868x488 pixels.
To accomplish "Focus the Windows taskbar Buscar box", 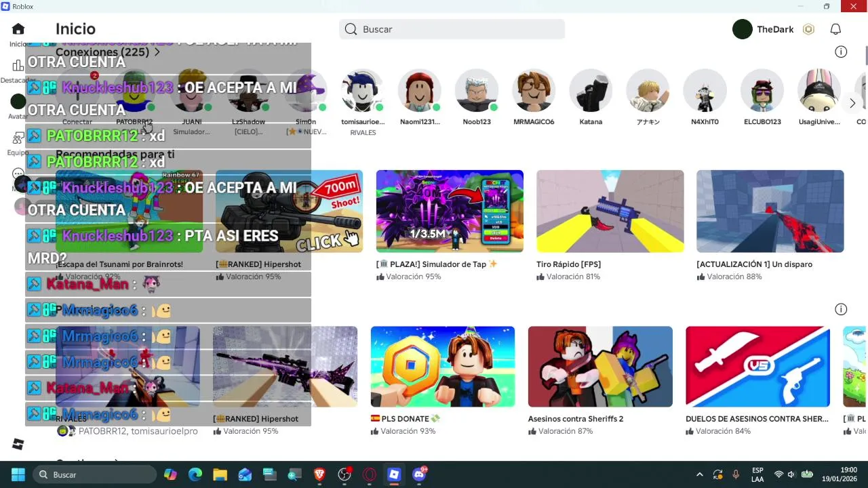I will point(94,474).
